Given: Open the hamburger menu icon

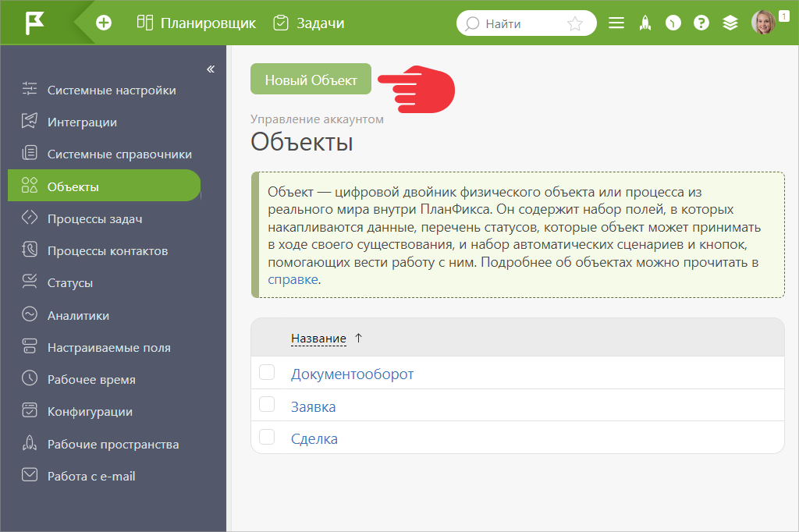Looking at the screenshot, I should pos(616,23).
